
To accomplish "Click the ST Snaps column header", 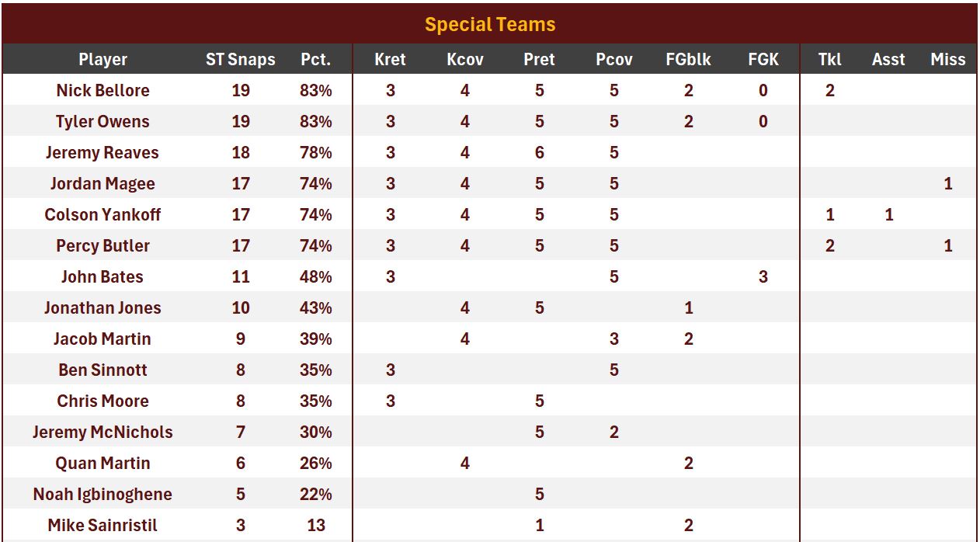I will point(240,59).
